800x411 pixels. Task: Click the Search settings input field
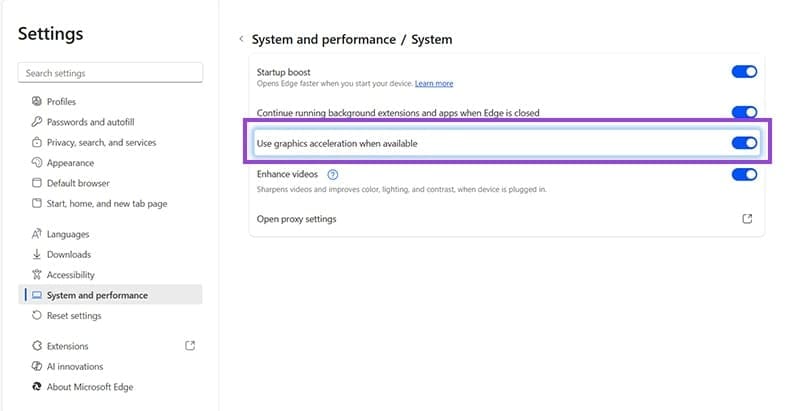coord(110,73)
